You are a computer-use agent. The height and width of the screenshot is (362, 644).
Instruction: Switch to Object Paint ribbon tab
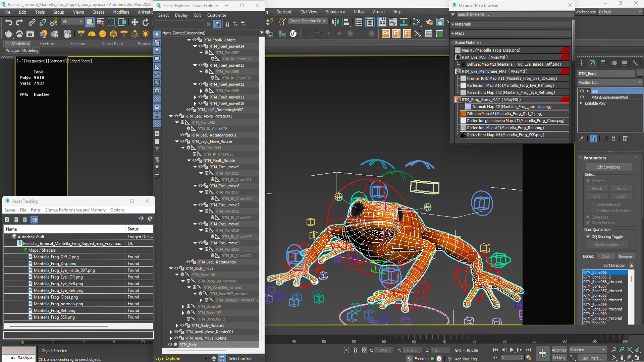click(112, 44)
